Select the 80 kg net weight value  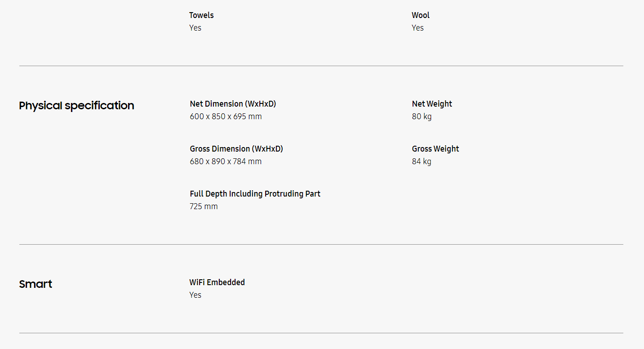(422, 116)
